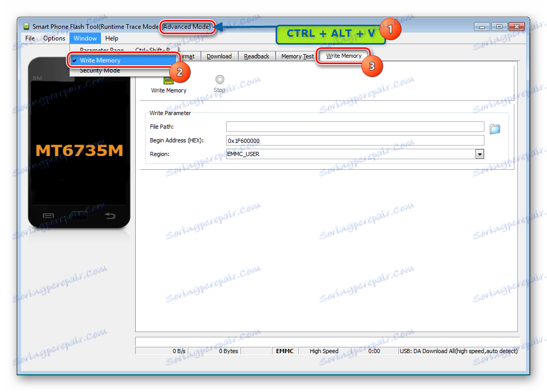Switch to the Download tab
This screenshot has height=392, width=547.
pos(219,56)
